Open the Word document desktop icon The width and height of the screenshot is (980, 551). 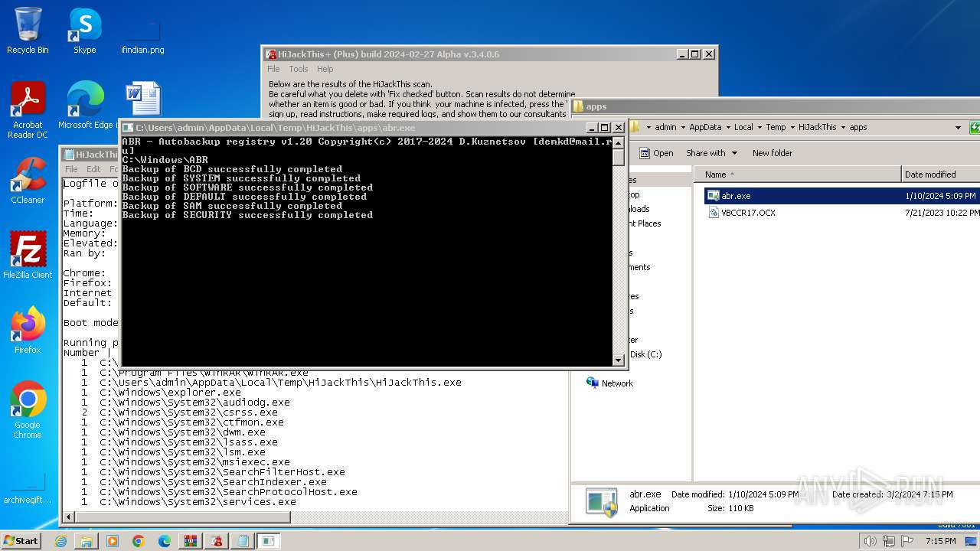(x=142, y=99)
